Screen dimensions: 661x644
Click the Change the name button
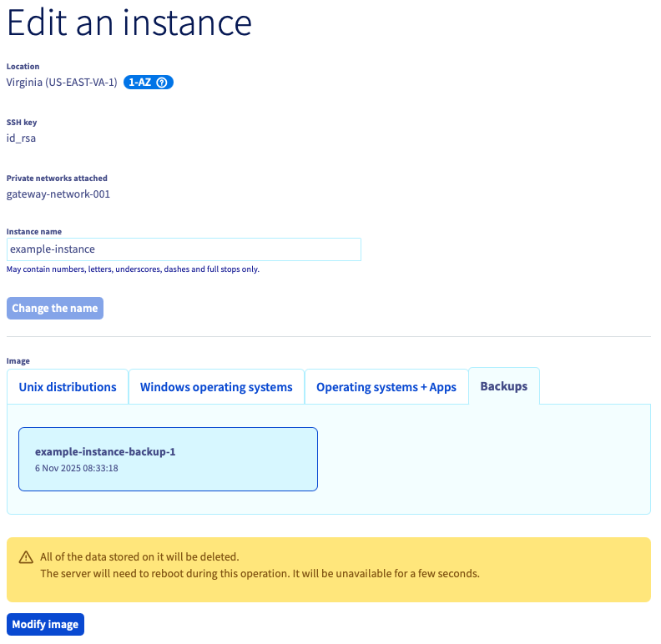55,308
